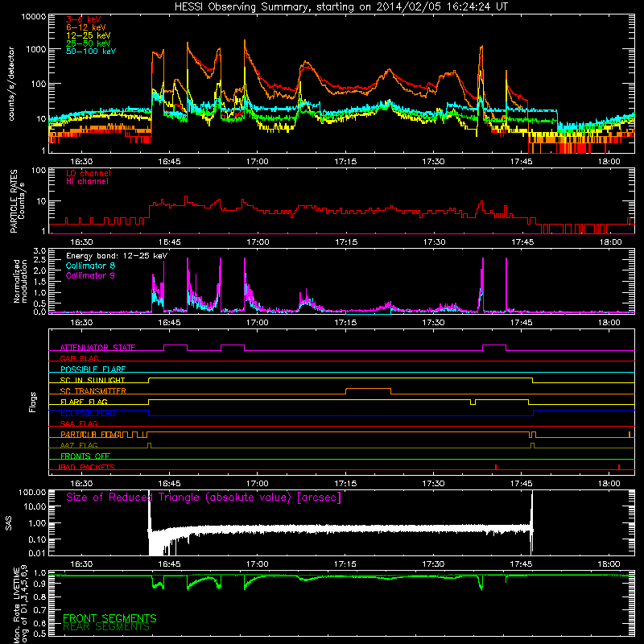Click the SC TRANSMITTER flag label
Screen dimensions: 644x644
pyautogui.click(x=93, y=391)
